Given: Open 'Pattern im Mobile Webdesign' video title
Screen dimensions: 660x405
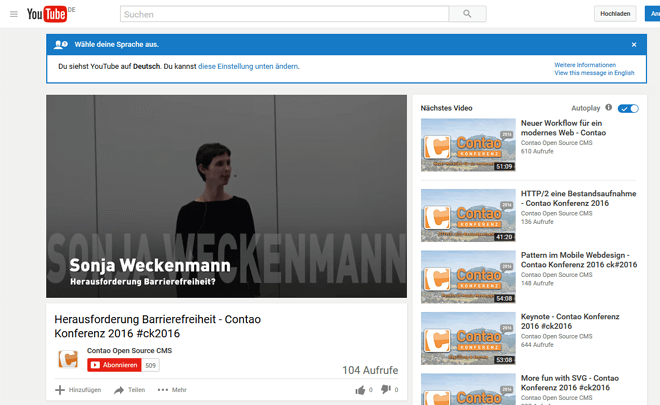Looking at the screenshot, I should tap(579, 260).
